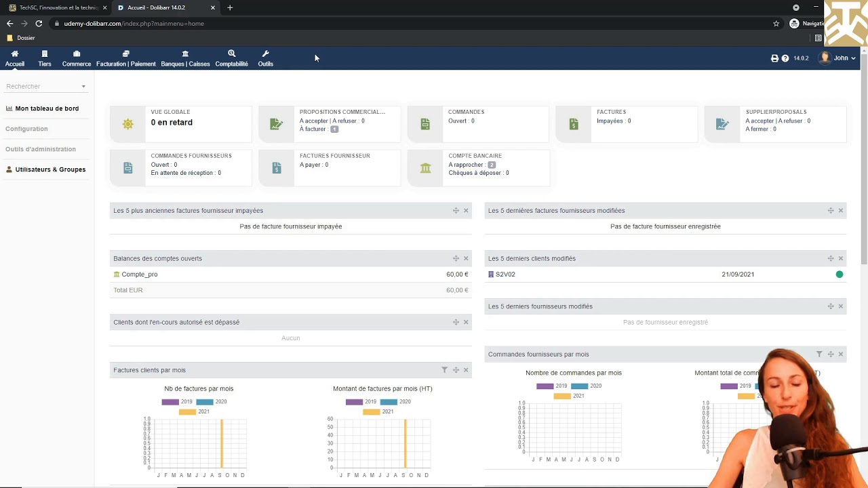Toggle 2019 legend in Nb de factures chart
Image resolution: width=868 pixels, height=488 pixels.
coord(177,402)
